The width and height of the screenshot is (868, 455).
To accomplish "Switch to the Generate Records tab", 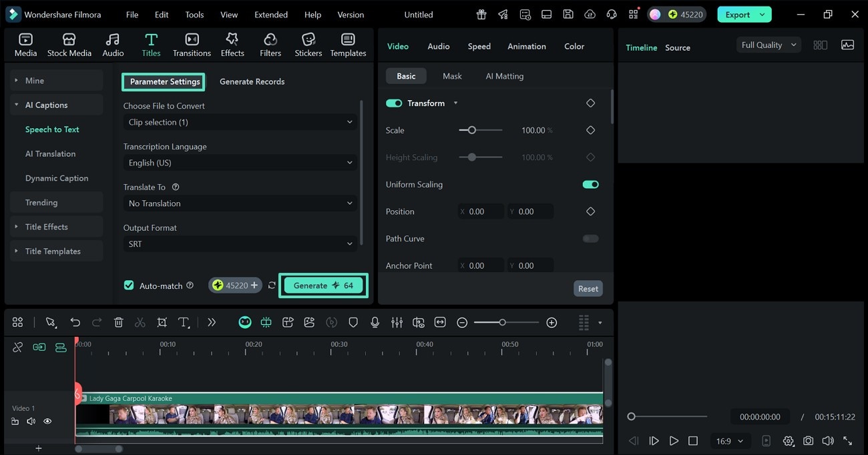I will 252,81.
